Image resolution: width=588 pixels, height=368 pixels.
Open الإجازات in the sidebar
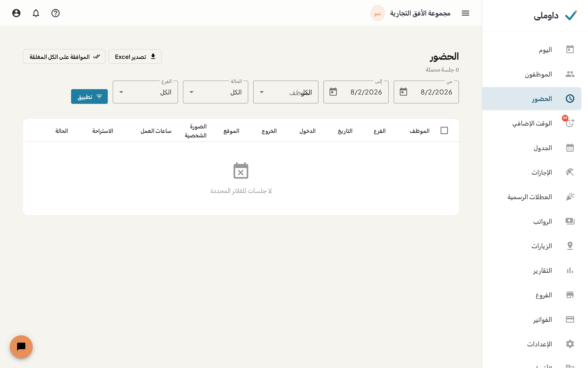pyautogui.click(x=532, y=172)
